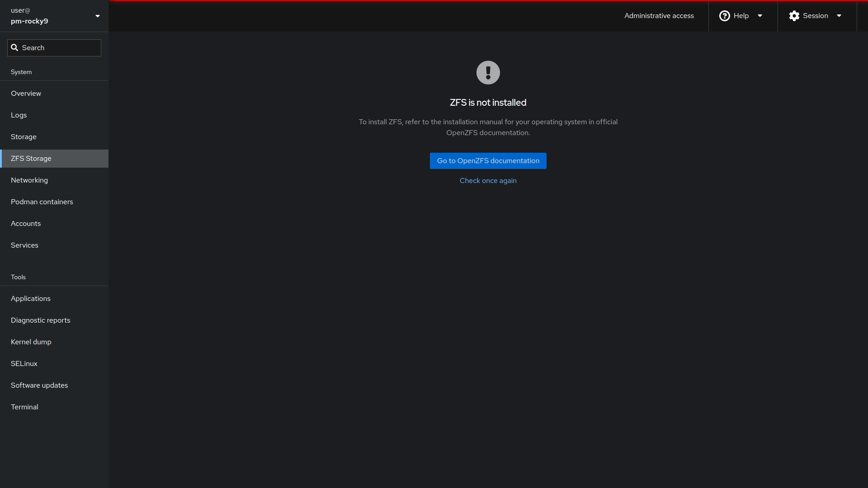Click the Session label in top bar

(x=816, y=16)
